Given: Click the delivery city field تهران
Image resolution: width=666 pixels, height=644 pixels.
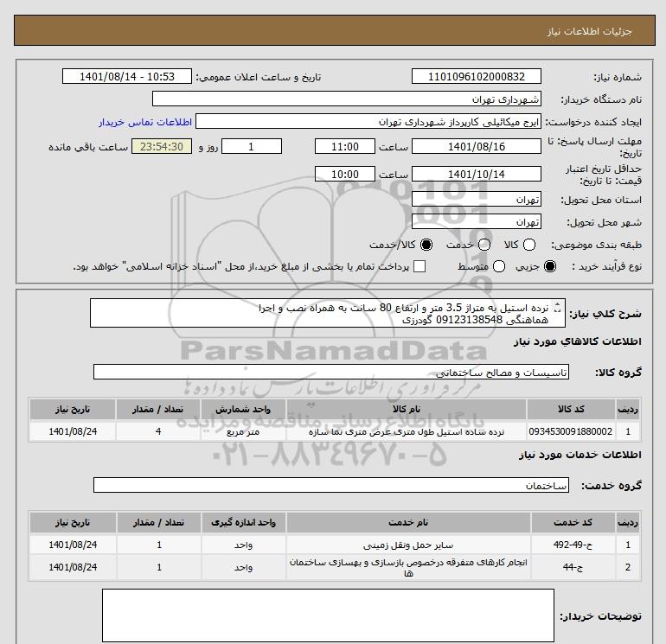Looking at the screenshot, I should click(x=476, y=221).
